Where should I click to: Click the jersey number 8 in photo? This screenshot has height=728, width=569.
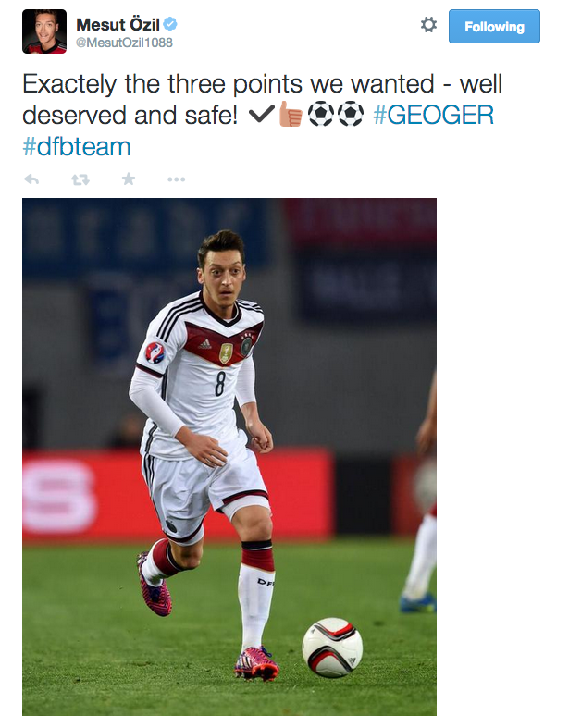pos(220,384)
